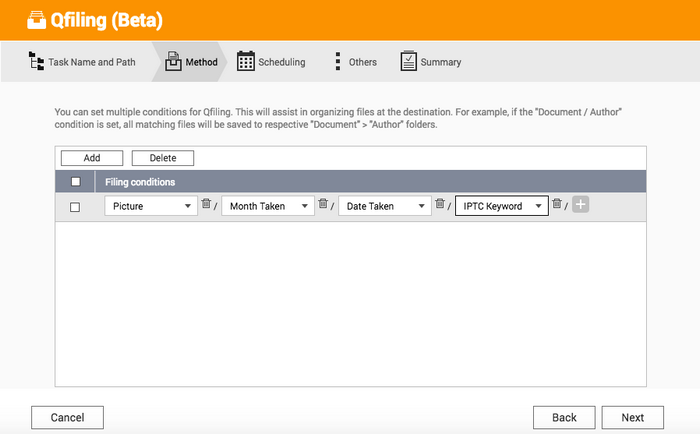This screenshot has width=700, height=434.
Task: Click the Delete condition button
Action: 163,158
